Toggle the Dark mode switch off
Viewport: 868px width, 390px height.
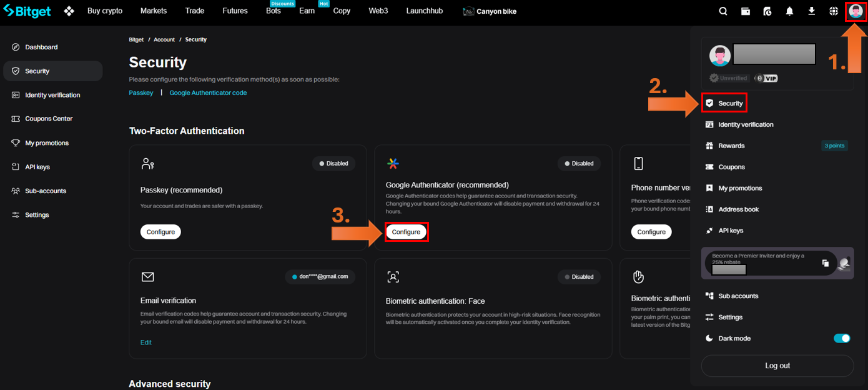[842, 338]
